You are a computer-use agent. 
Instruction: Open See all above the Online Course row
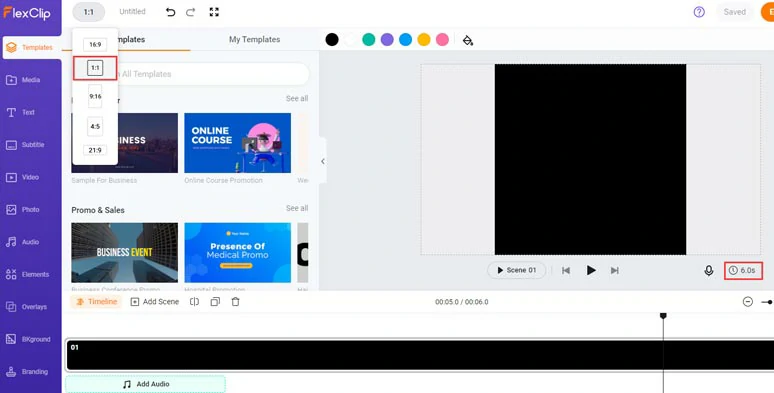297,99
